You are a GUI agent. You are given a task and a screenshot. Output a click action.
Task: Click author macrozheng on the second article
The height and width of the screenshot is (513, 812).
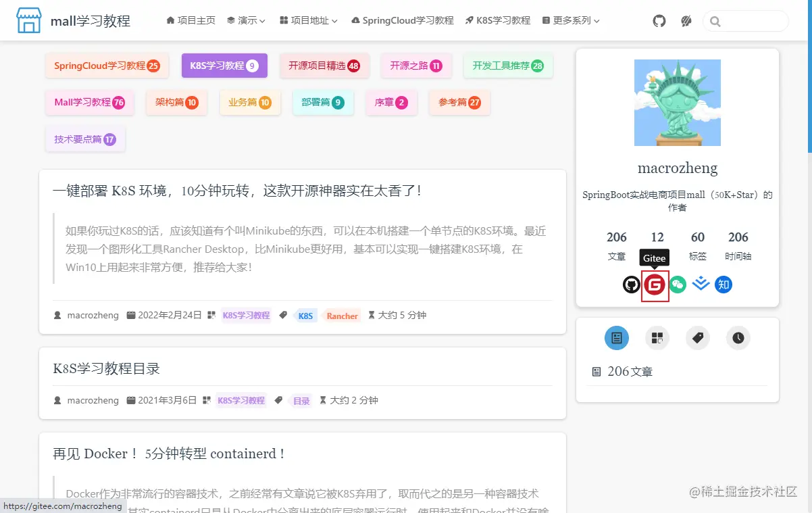(93, 401)
